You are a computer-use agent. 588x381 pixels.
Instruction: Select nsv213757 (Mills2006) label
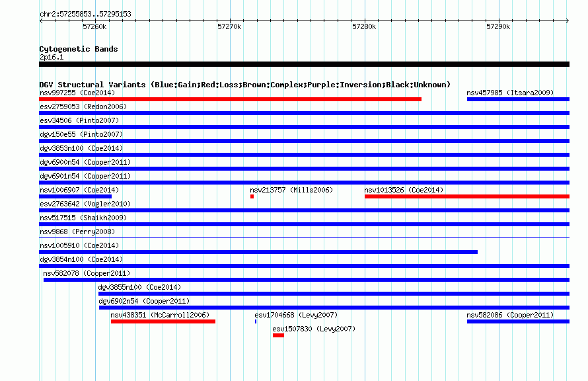click(x=291, y=190)
